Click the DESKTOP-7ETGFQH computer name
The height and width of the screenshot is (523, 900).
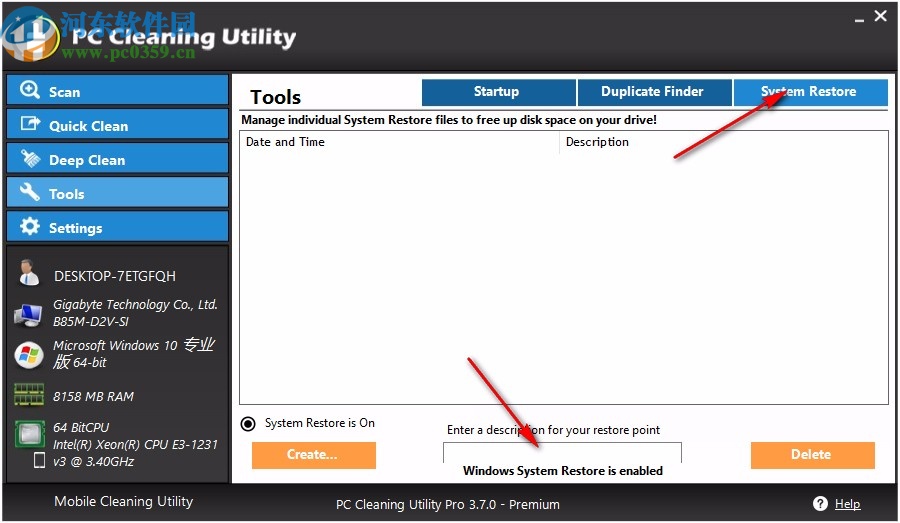click(115, 276)
